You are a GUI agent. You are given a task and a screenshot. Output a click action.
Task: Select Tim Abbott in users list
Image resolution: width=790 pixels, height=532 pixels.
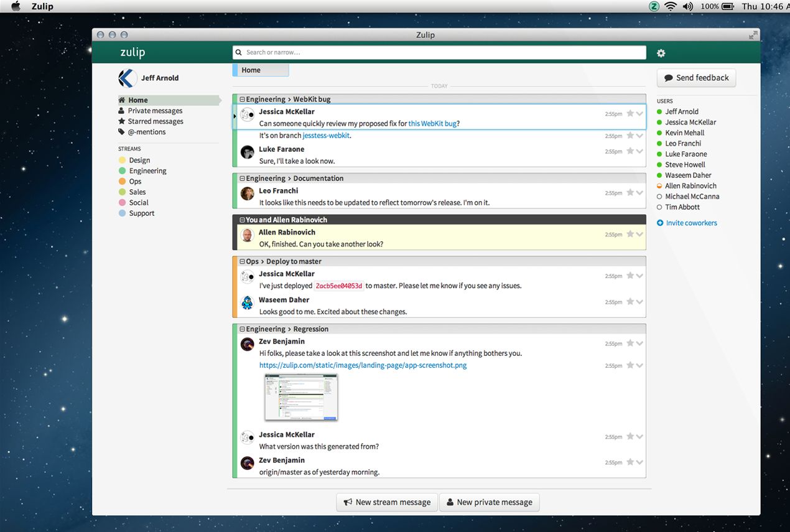click(x=682, y=207)
